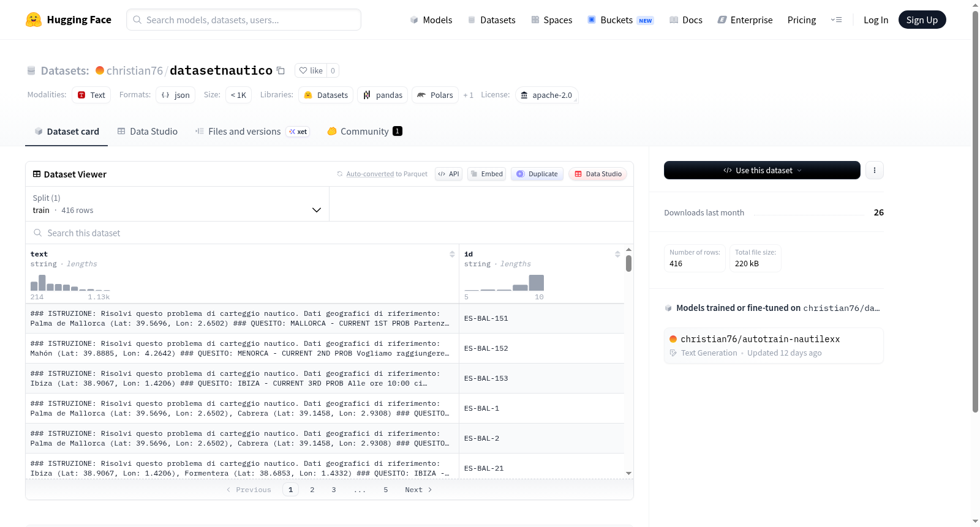Viewport: 980px width, 527px height.
Task: Select row with id ES-BAL-1
Action: tap(325, 408)
